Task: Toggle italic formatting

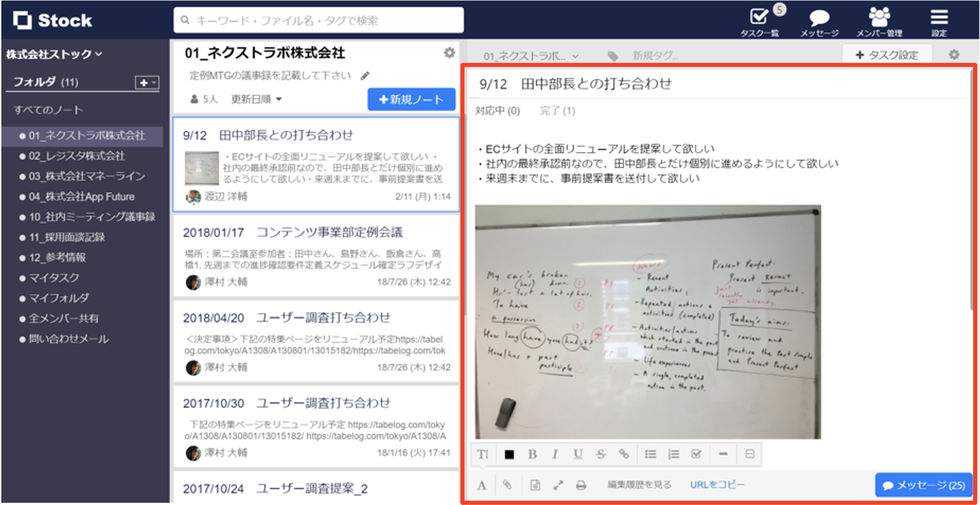Action: [x=555, y=454]
